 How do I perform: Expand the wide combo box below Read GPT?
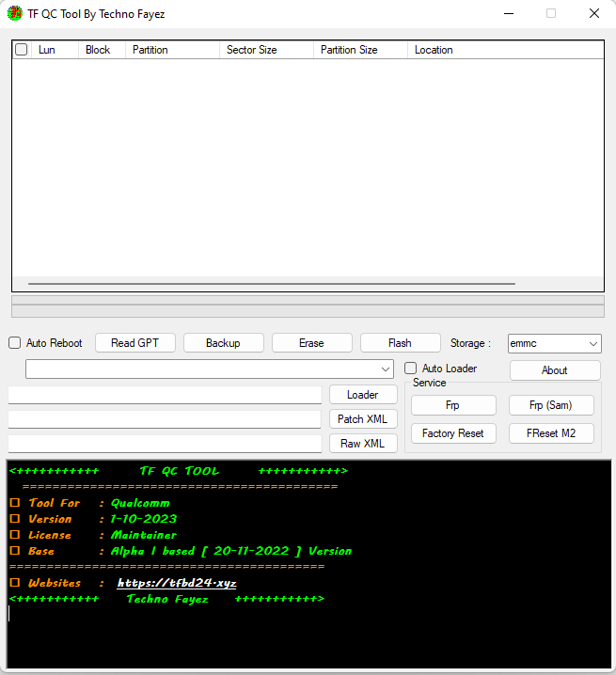click(x=210, y=369)
